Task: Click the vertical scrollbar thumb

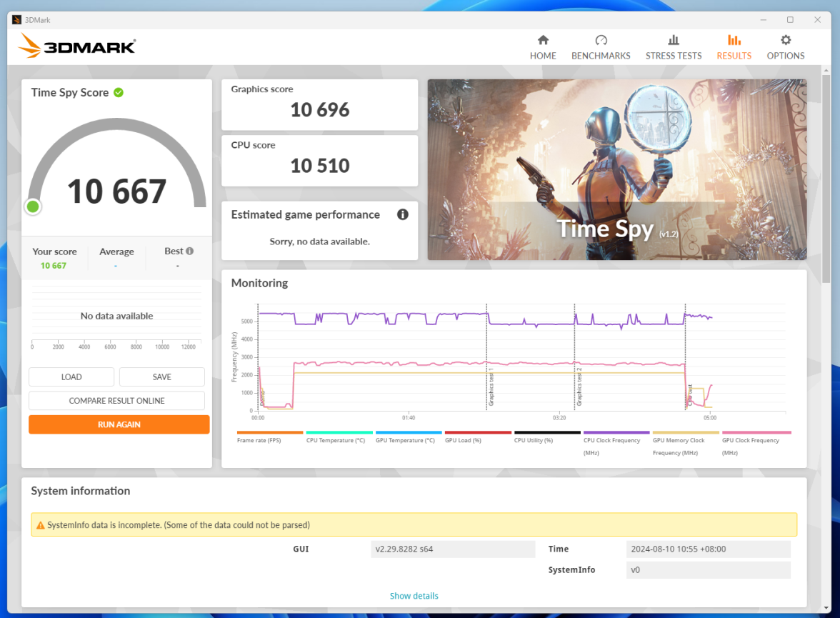Action: pyautogui.click(x=826, y=179)
